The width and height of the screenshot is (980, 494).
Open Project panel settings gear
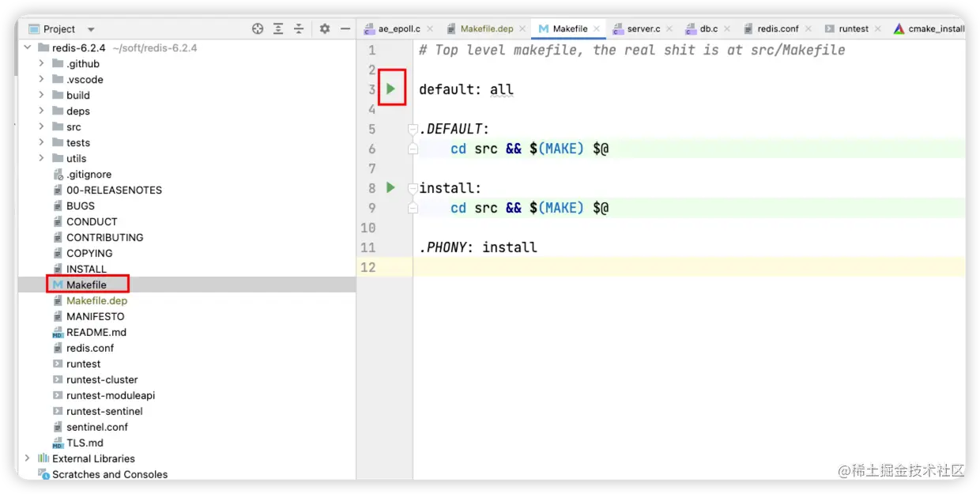[325, 28]
